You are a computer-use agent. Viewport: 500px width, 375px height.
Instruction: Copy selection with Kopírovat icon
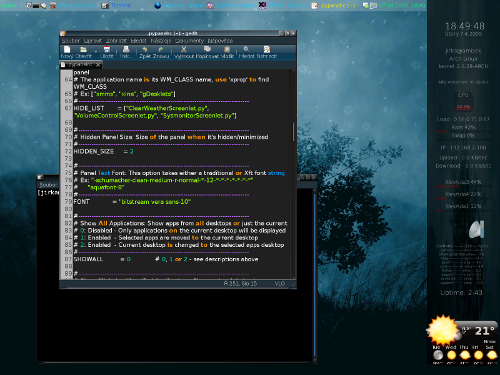[207, 50]
